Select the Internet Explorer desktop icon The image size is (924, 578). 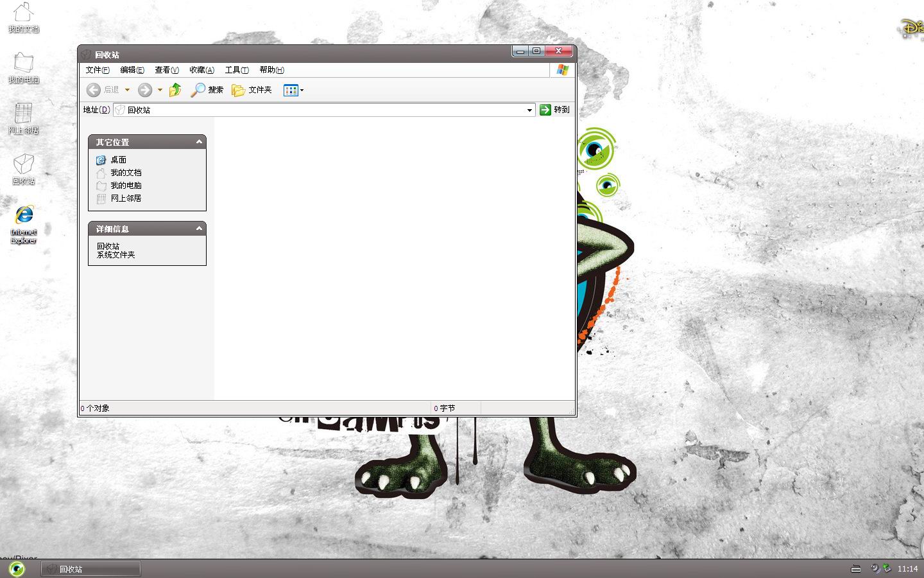[x=24, y=224]
